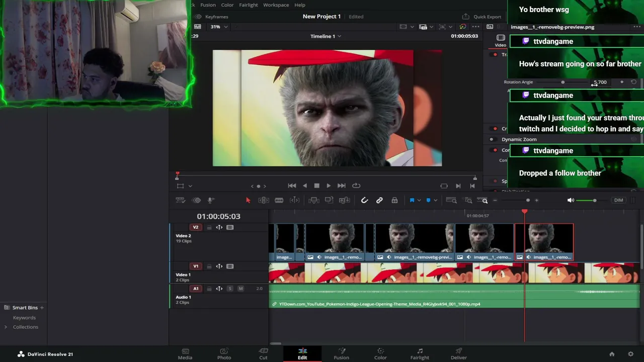
Task: Zoom in the timeline with plus
Action: point(536,200)
